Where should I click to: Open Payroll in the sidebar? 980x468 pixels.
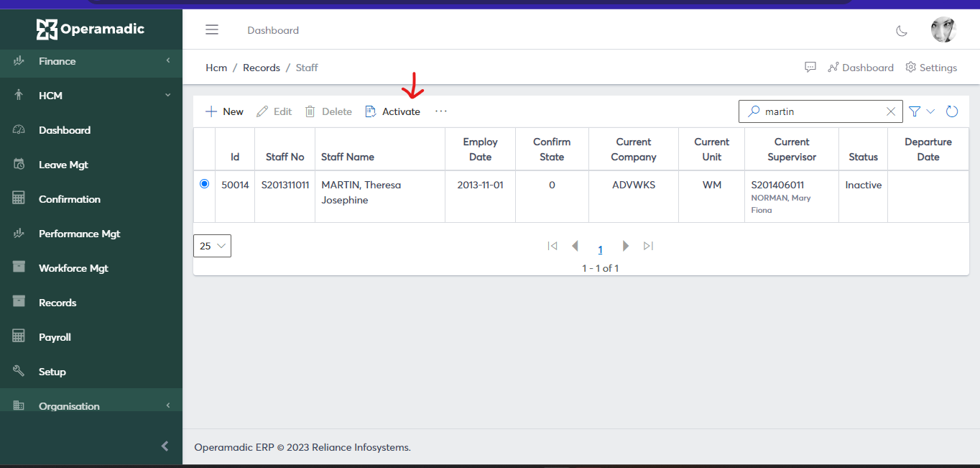point(91,337)
